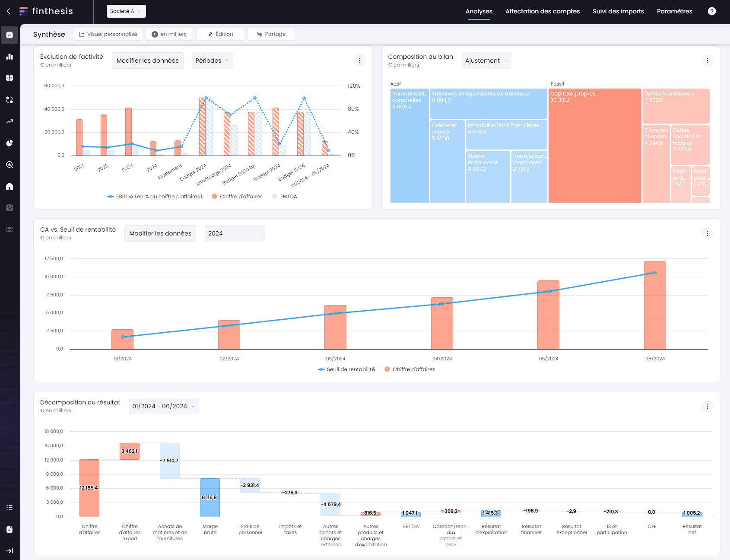Open the document export sidebar icon
Viewport: 730px width, 560px height.
pos(10,529)
